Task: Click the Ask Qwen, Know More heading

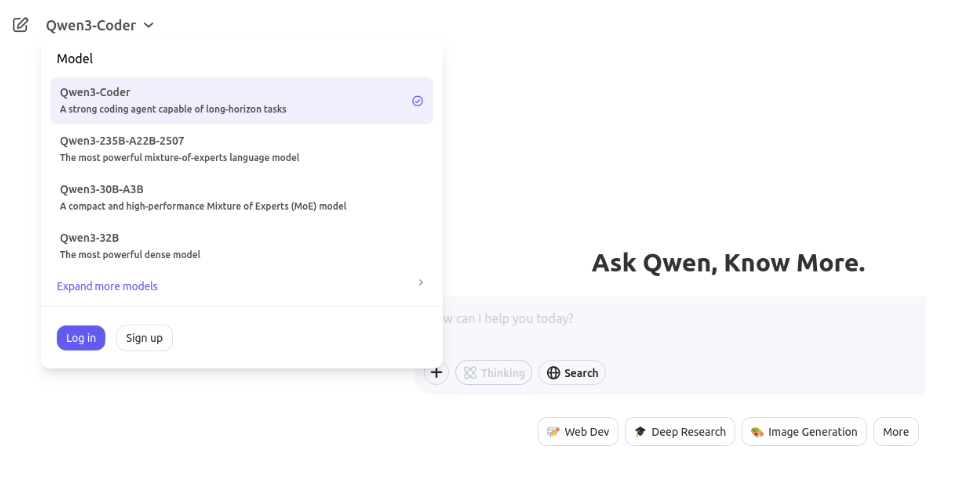Action: (x=728, y=263)
